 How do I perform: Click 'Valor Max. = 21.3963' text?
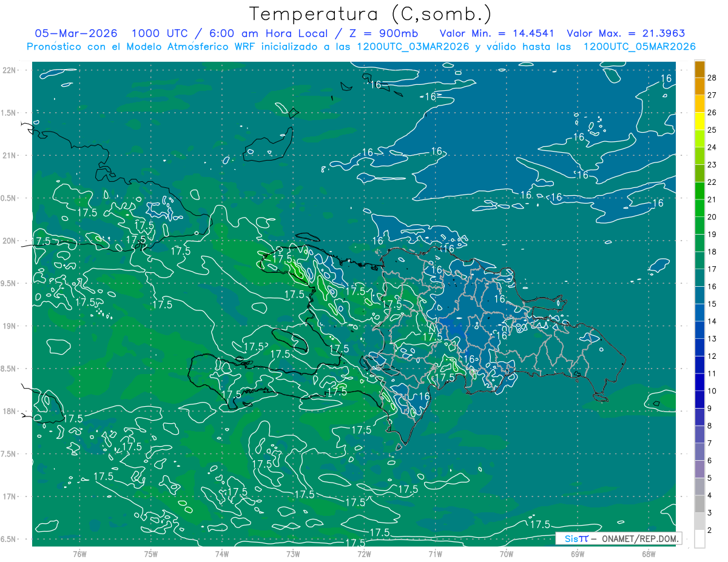[626, 33]
